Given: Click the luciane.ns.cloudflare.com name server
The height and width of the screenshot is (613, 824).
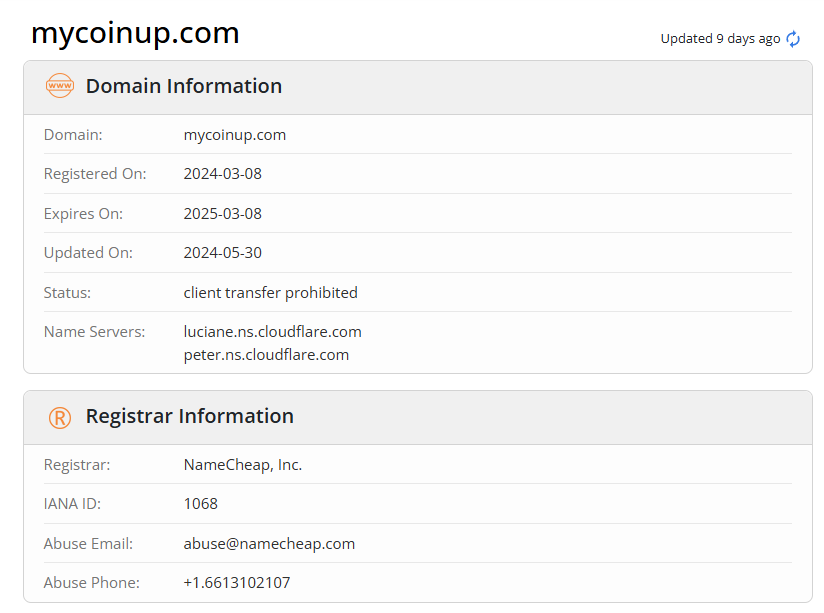Looking at the screenshot, I should pos(273,331).
